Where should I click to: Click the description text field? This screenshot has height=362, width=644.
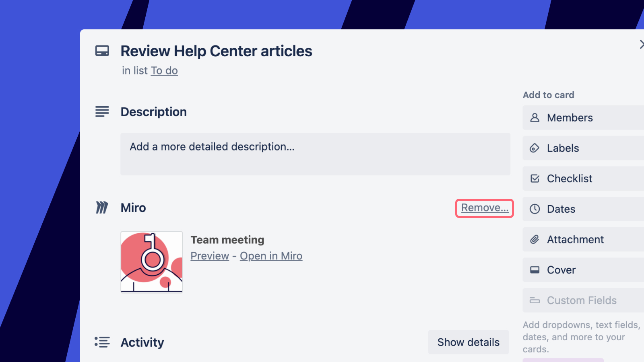(315, 154)
